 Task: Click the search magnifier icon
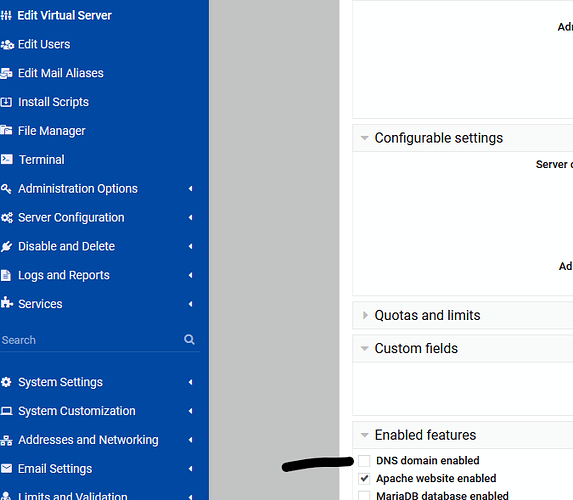coord(189,340)
